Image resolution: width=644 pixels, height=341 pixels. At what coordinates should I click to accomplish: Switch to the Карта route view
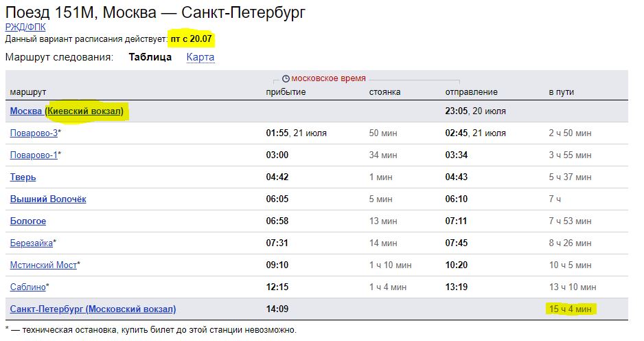pyautogui.click(x=200, y=57)
